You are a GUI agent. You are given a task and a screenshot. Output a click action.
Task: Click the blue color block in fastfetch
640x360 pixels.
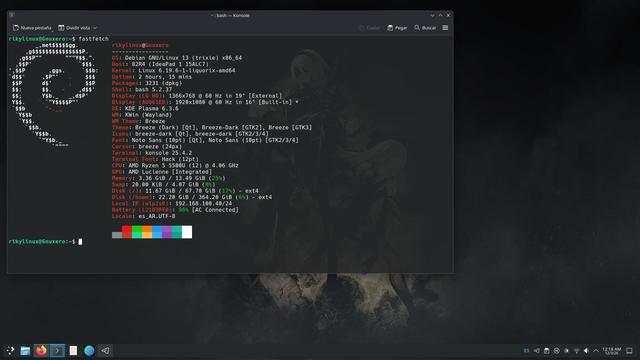tap(157, 232)
